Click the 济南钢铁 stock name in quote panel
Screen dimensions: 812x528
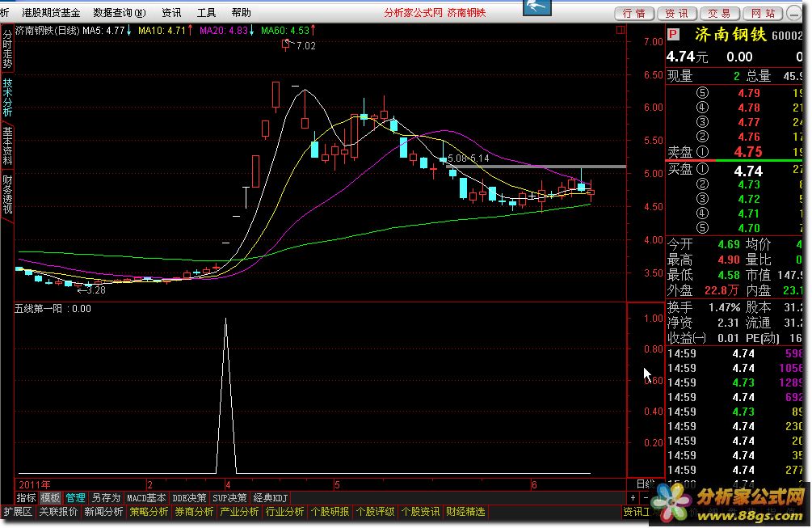(730, 35)
